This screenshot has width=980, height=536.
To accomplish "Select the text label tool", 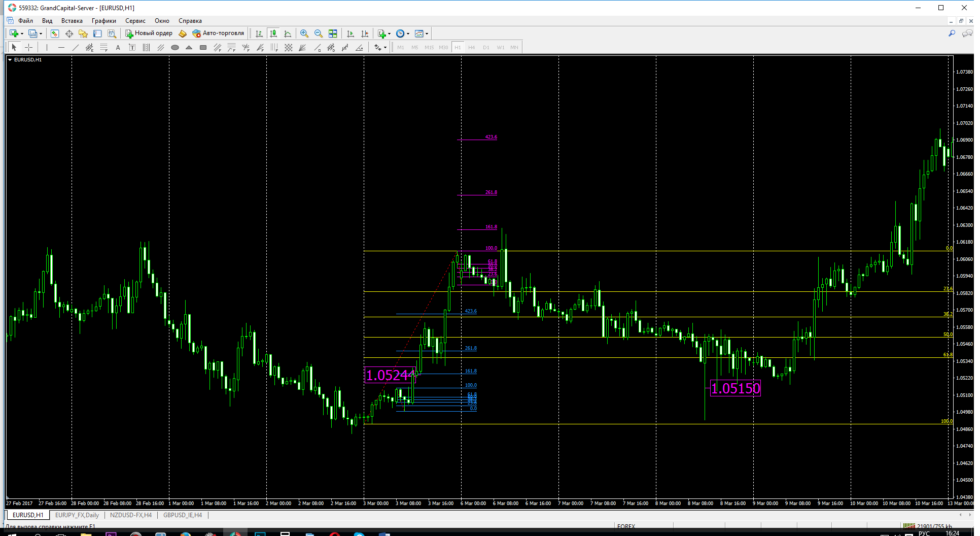I will [x=118, y=48].
